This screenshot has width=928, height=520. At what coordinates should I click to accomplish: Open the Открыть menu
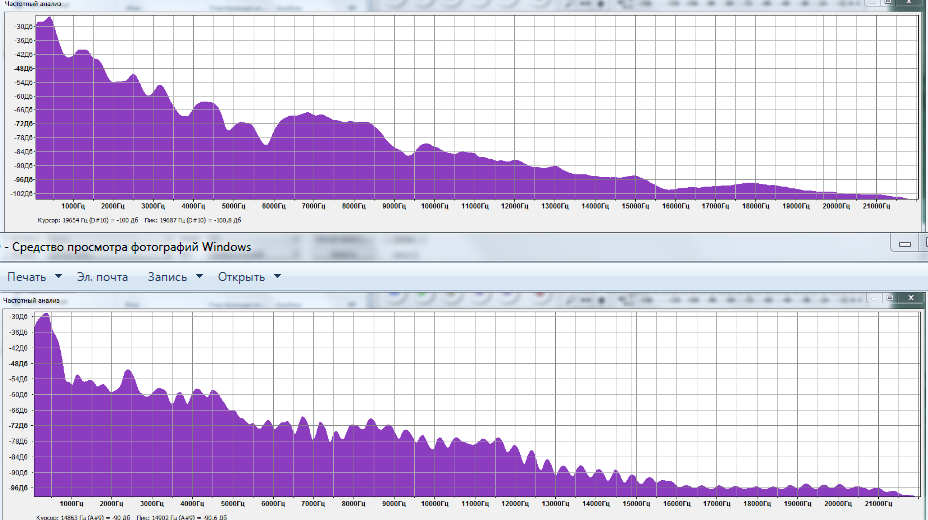click(241, 277)
